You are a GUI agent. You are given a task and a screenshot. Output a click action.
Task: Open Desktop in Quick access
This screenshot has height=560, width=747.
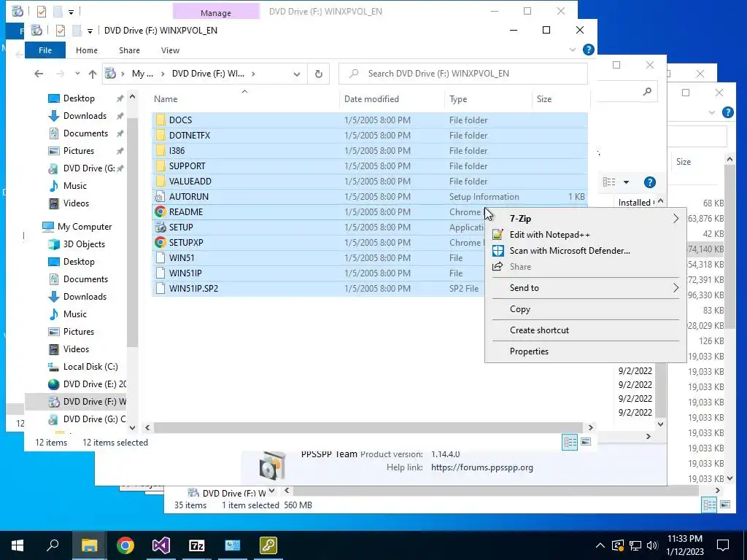[79, 98]
